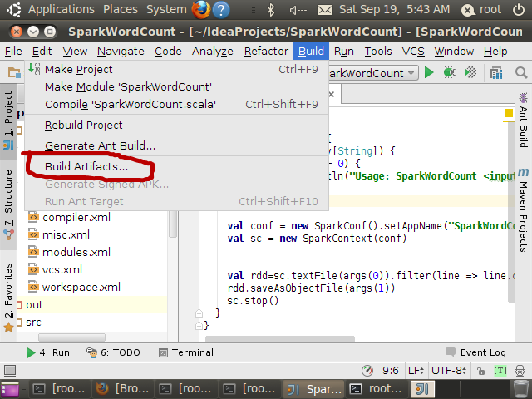Select Make Project menu item
The width and height of the screenshot is (532, 399).
click(176, 69)
